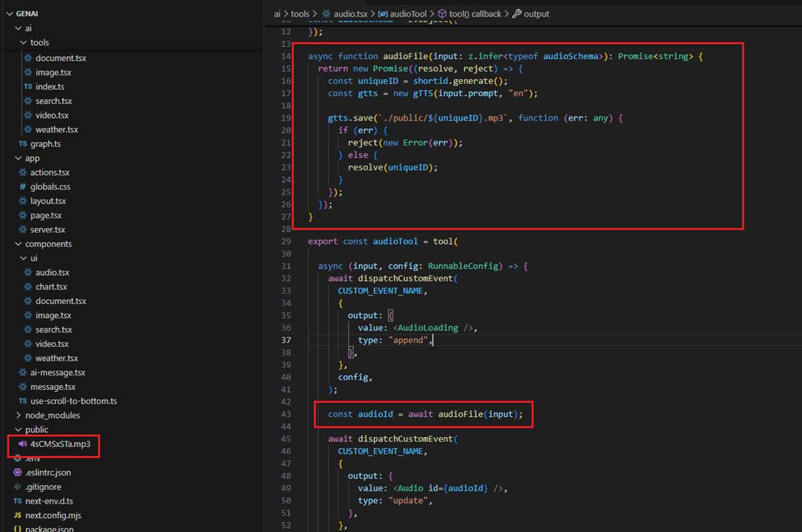Click the cube icon beside tool() callback
Viewport: 802px width, 532px height.
click(x=443, y=14)
